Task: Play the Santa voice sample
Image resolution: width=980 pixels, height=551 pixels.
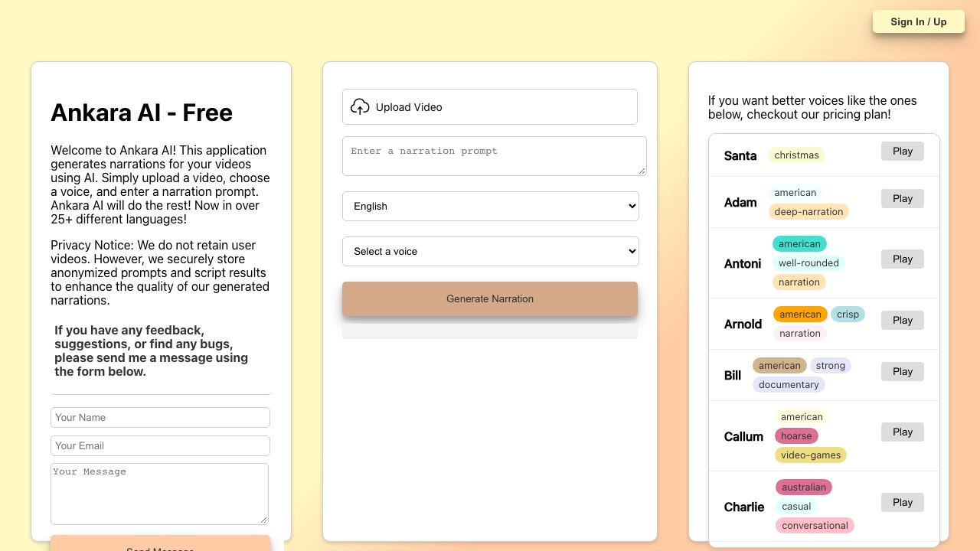Action: [903, 151]
